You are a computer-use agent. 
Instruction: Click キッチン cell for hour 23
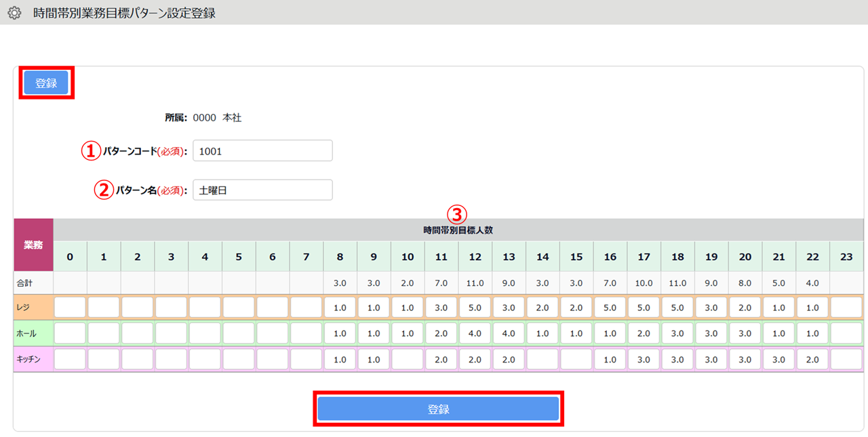(846, 360)
